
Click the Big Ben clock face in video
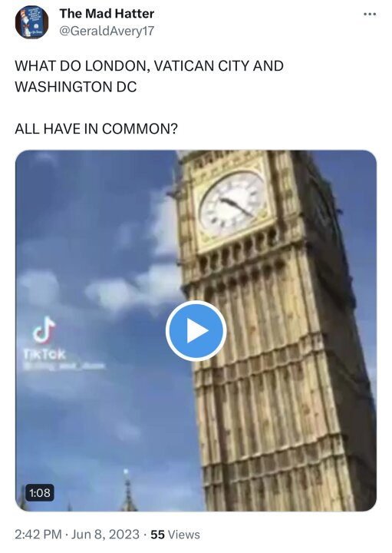click(x=232, y=204)
